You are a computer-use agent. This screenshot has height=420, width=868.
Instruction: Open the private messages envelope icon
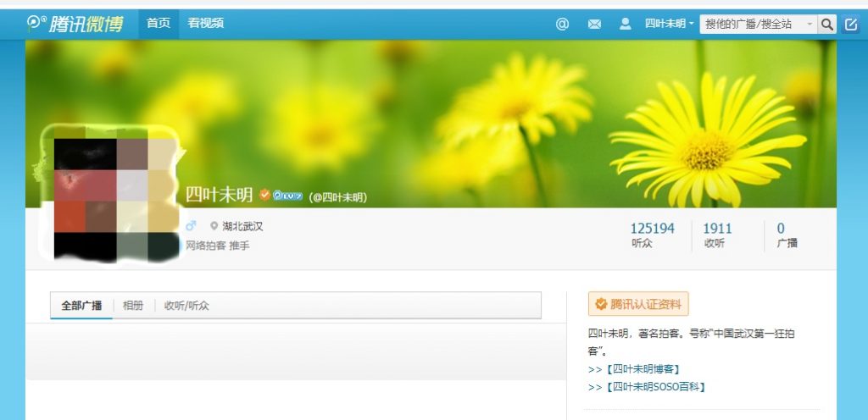coord(594,24)
